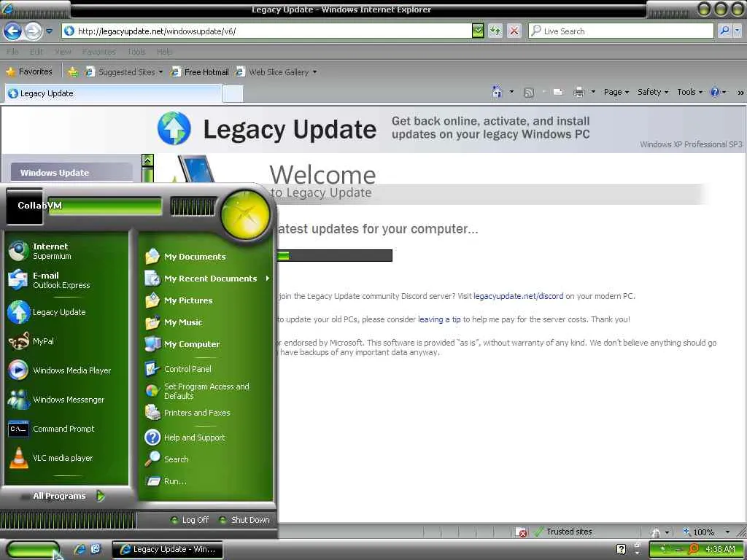
Task: Open the search provider dropdown arrow
Action: tap(738, 31)
